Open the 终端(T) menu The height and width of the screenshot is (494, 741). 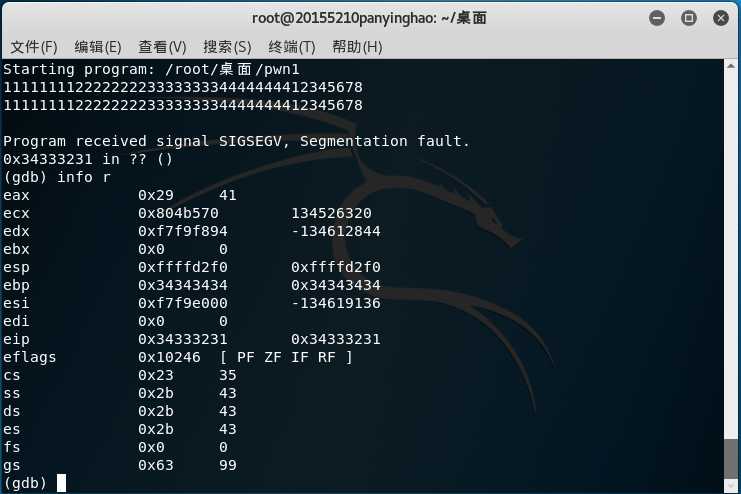point(292,47)
